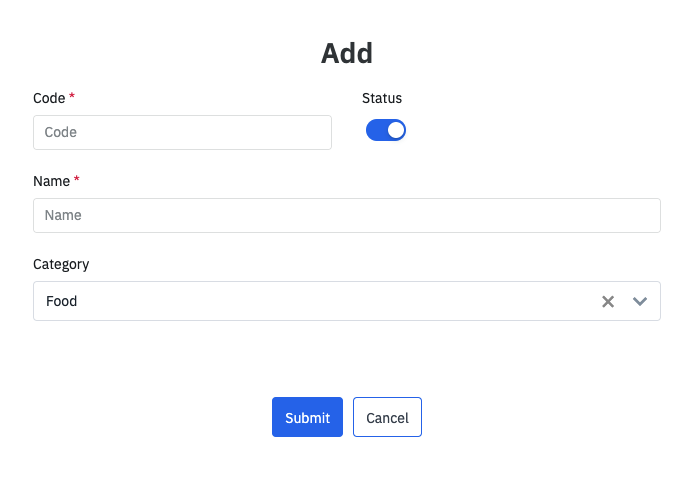The width and height of the screenshot is (693, 483).
Task: Click the Code field label
Action: (x=49, y=98)
